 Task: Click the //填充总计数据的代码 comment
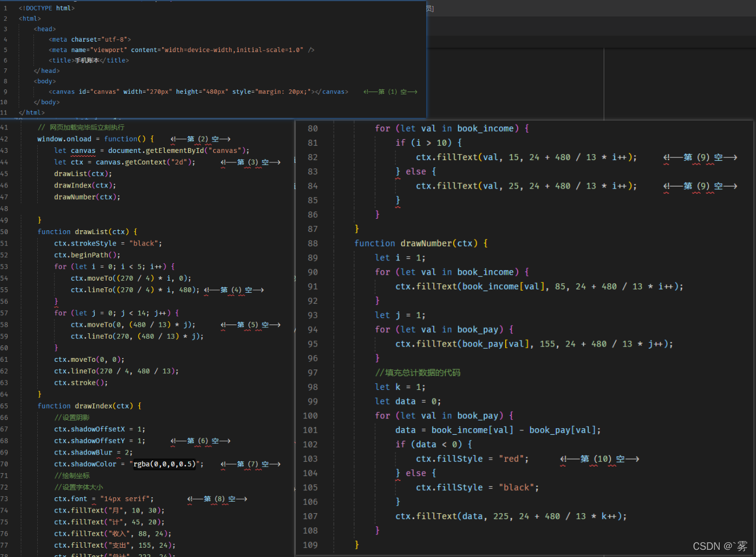tap(417, 372)
